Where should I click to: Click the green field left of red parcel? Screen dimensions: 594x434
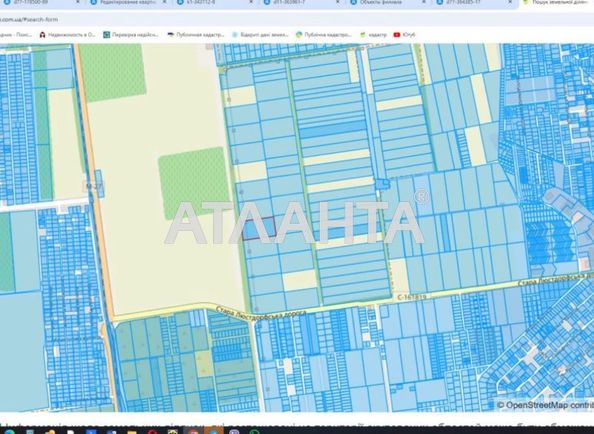click(195, 183)
